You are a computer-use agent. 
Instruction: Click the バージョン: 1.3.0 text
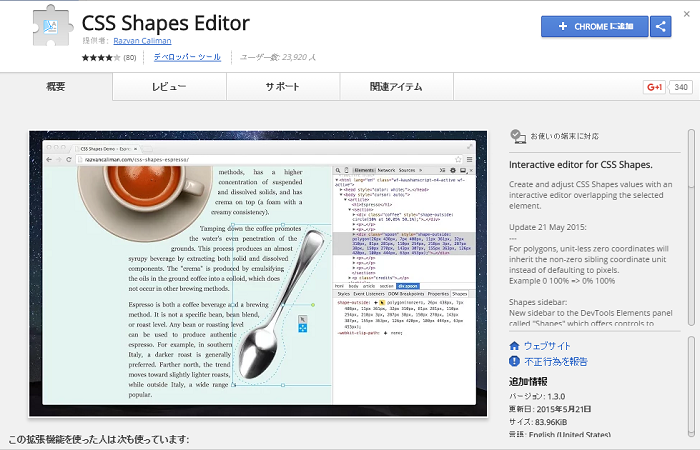[x=537, y=396]
